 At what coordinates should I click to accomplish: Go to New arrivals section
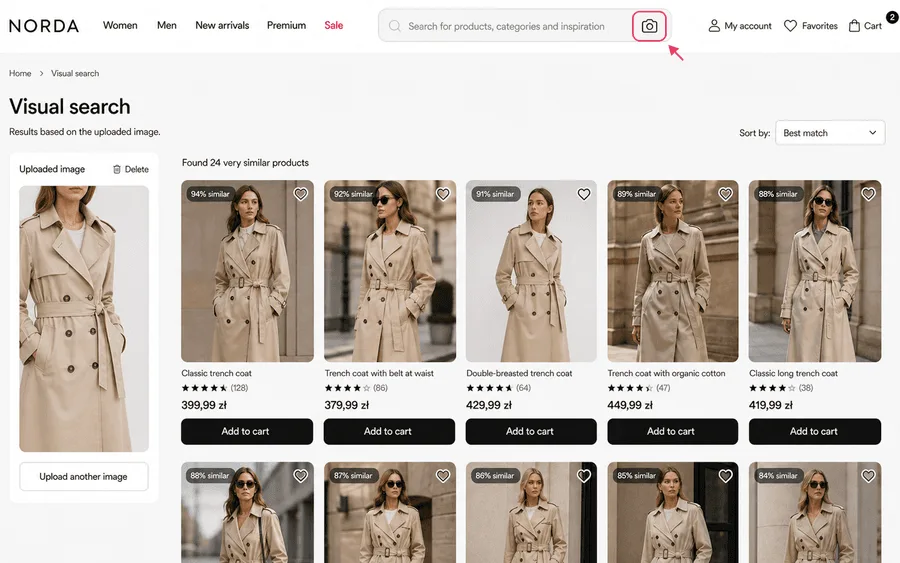pos(222,25)
